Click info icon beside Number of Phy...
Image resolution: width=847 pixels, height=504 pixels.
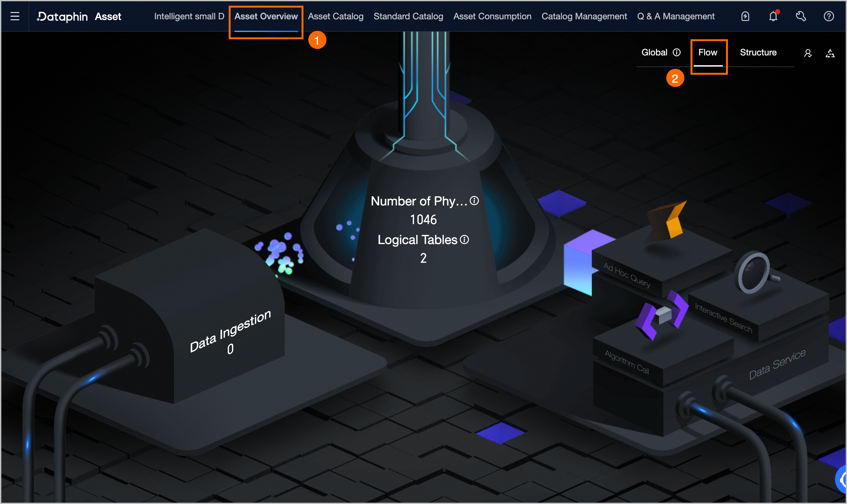tap(474, 201)
